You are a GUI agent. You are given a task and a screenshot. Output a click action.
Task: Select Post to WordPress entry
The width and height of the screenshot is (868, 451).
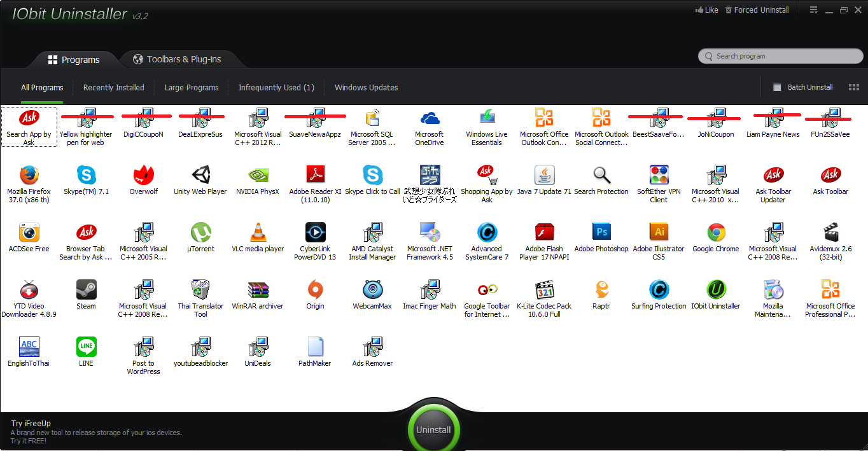143,356
